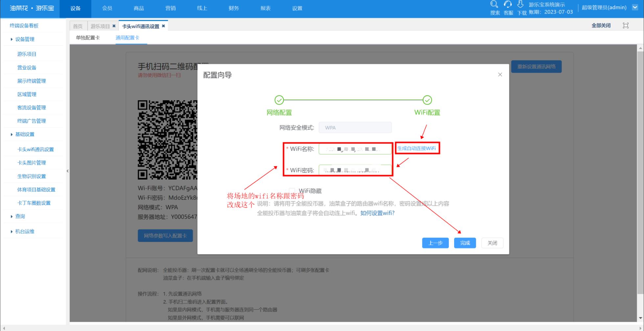Click the 账期 2023-07-03 text
This screenshot has height=331, width=644.
click(x=551, y=12)
